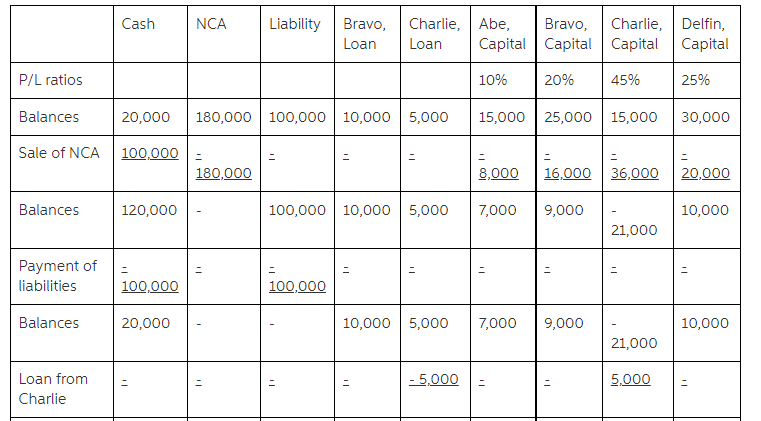Click the Sale of NCA row label
The width and height of the screenshot is (761, 421).
tap(59, 153)
